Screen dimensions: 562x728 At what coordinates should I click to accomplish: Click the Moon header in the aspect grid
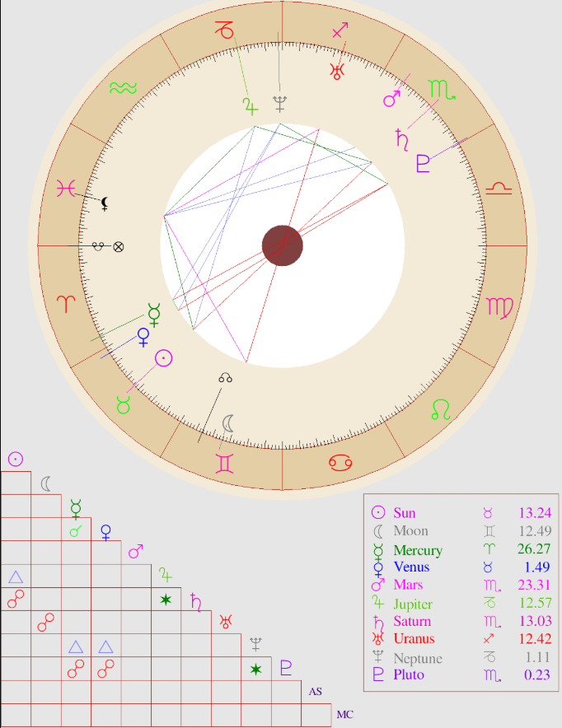click(45, 483)
